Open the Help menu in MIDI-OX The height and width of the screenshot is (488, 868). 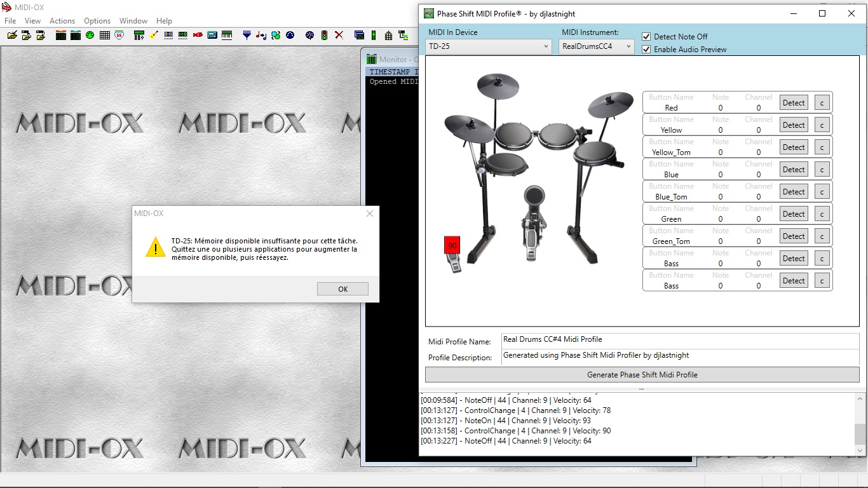(164, 21)
